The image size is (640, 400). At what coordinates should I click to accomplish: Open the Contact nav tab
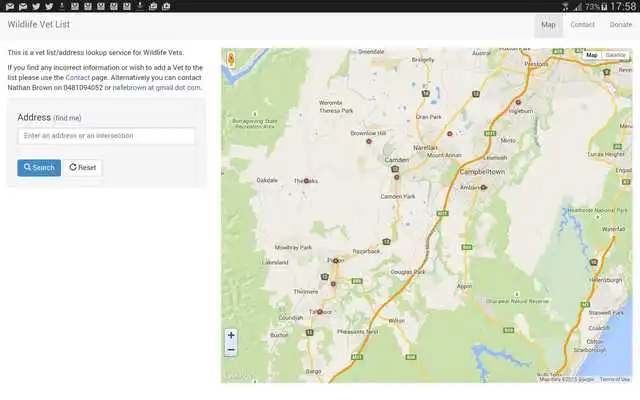point(582,25)
